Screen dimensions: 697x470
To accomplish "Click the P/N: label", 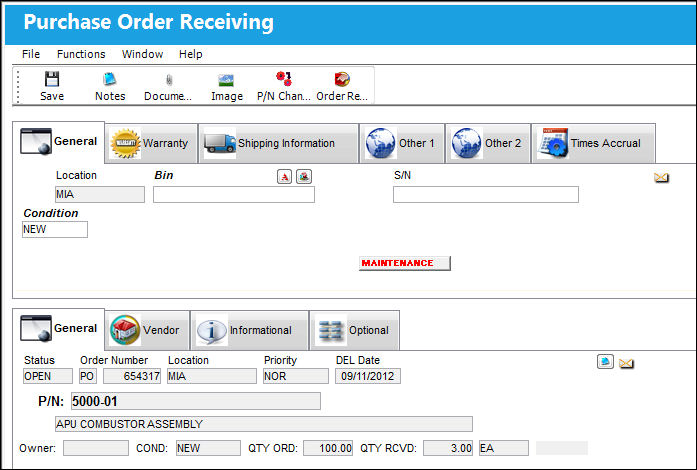I will point(51,402).
